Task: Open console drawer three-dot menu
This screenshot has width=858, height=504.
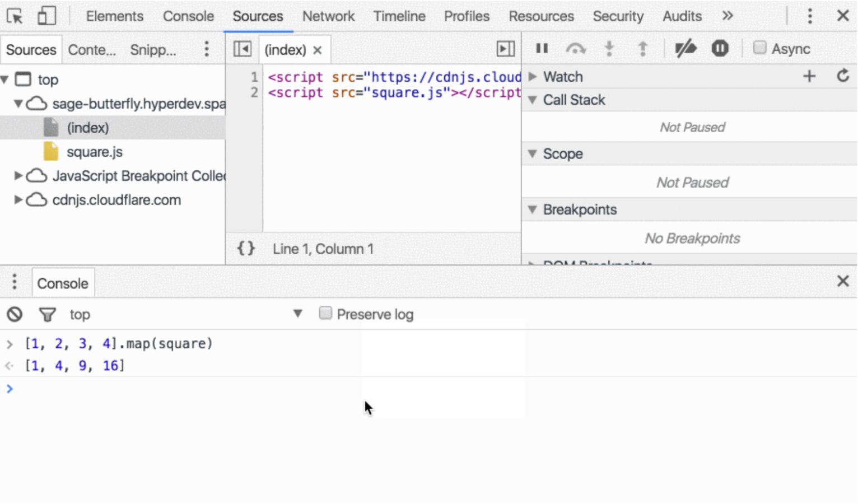Action: click(15, 282)
